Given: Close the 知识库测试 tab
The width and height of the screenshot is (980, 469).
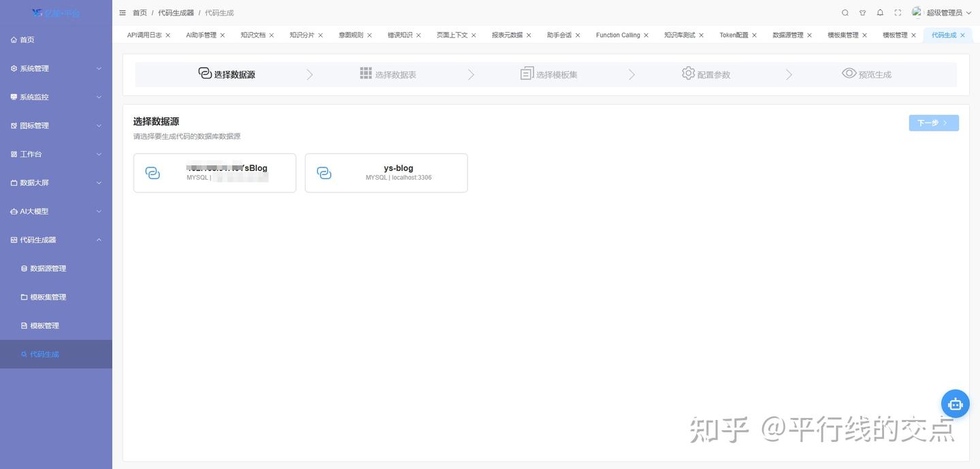Looking at the screenshot, I should (x=702, y=35).
